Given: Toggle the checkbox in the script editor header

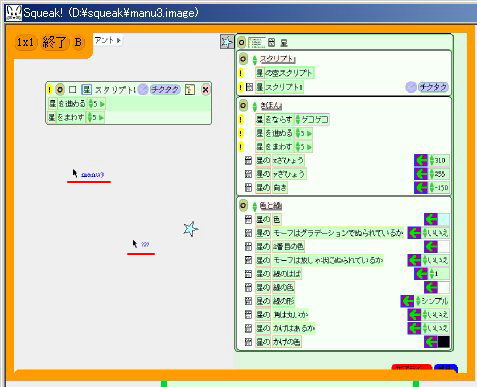Looking at the screenshot, I should (x=72, y=90).
